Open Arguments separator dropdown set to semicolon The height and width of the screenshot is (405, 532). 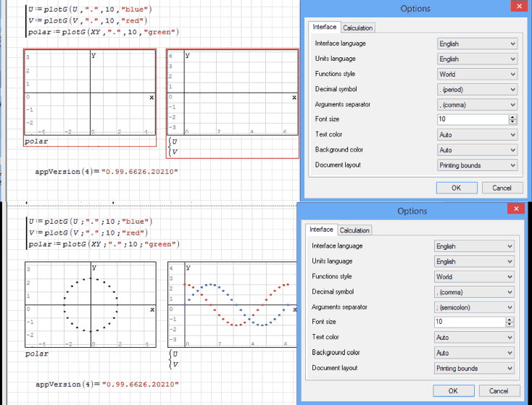click(x=474, y=307)
